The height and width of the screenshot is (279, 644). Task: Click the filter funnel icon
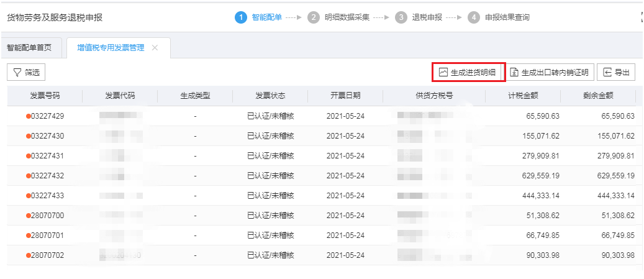pos(16,73)
